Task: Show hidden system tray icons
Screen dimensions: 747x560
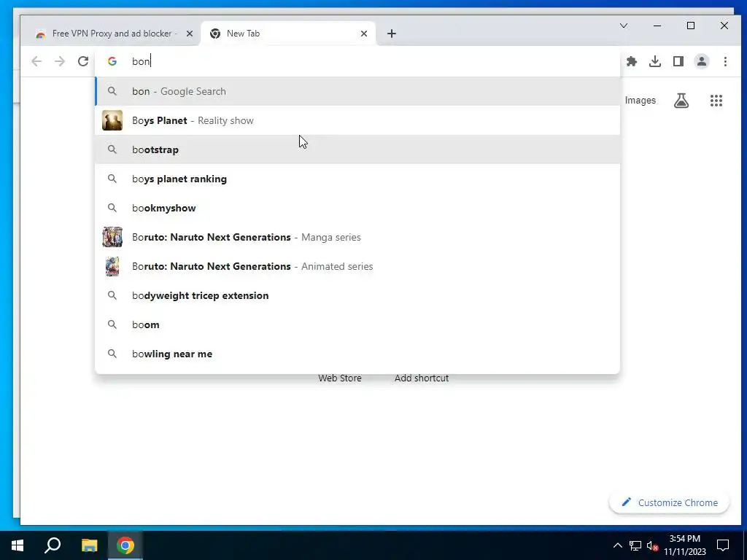Action: pyautogui.click(x=617, y=545)
